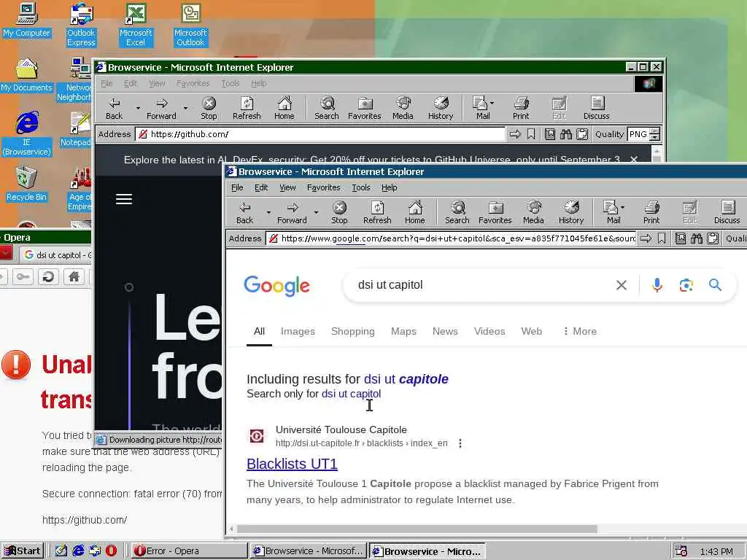Click the Google magnifier search button

(x=715, y=285)
